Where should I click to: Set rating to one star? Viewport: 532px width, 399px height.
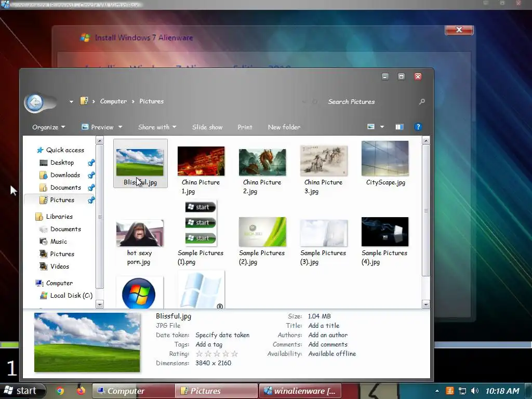[x=199, y=354]
